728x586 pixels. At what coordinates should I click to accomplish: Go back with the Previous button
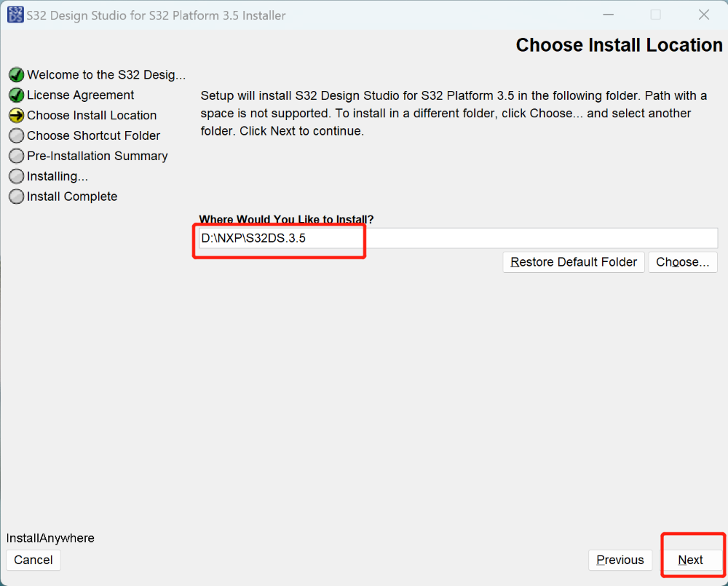point(620,560)
